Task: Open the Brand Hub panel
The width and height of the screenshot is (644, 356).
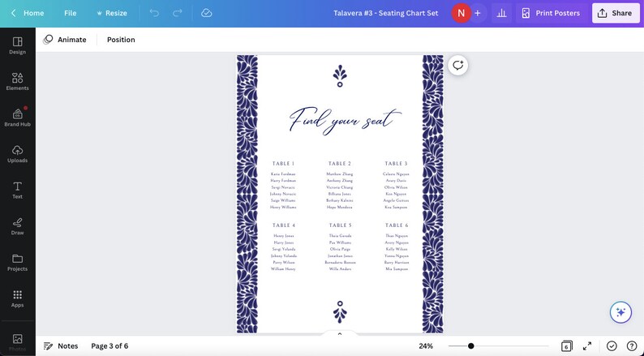Action: (17, 118)
